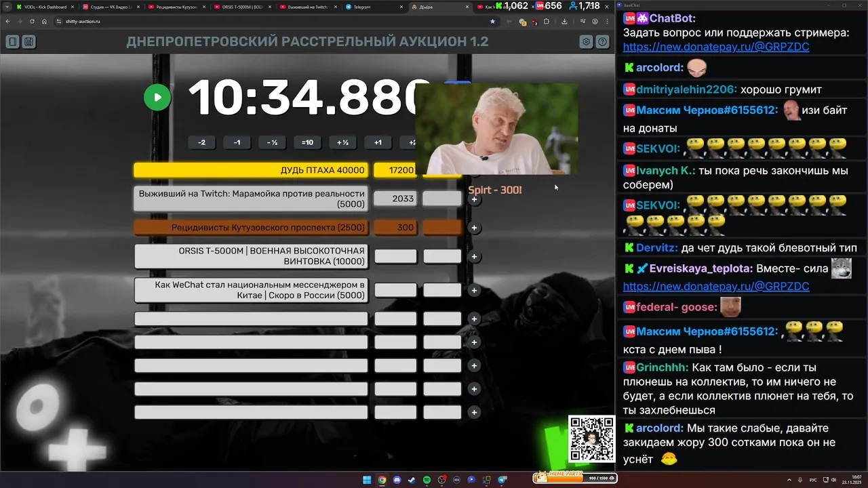868x488 pixels.
Task: Click username dmitriyalehin2206 in chat
Action: pyautogui.click(x=687, y=89)
